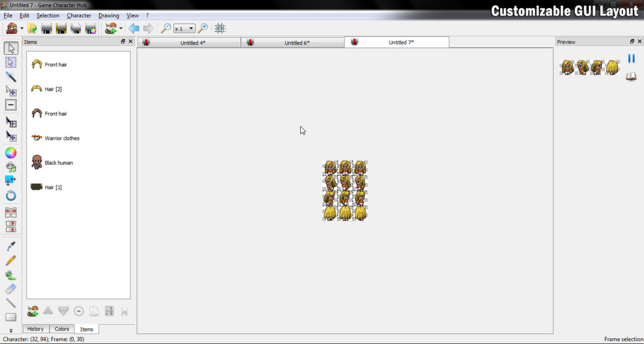Open the new character dropdown arrow

tap(21, 28)
